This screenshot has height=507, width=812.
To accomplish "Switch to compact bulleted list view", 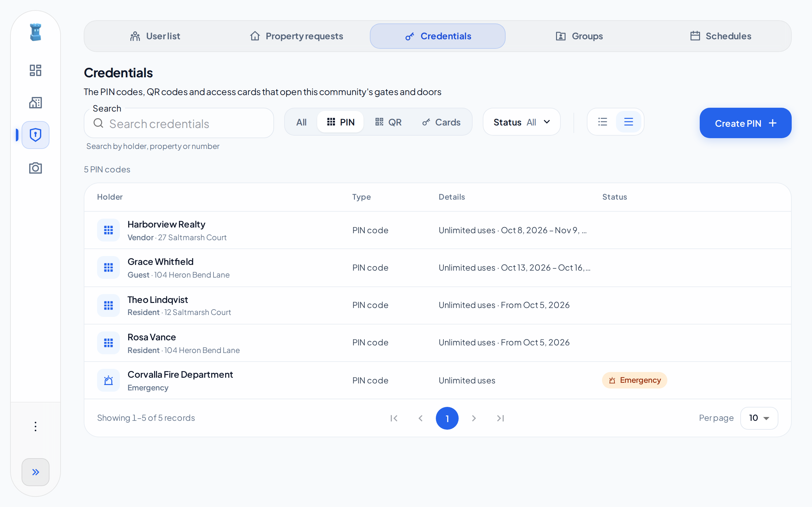I will [603, 122].
